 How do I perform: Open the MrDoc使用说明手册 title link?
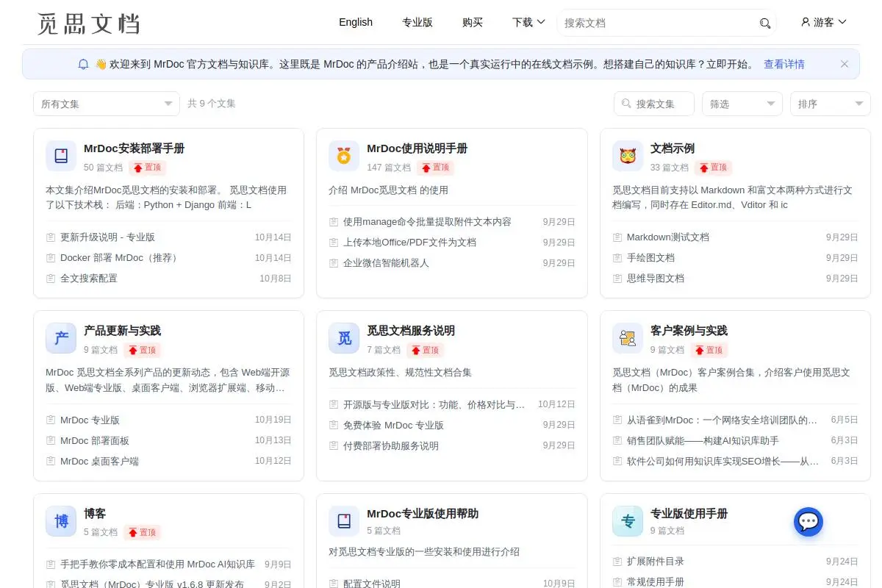point(417,148)
